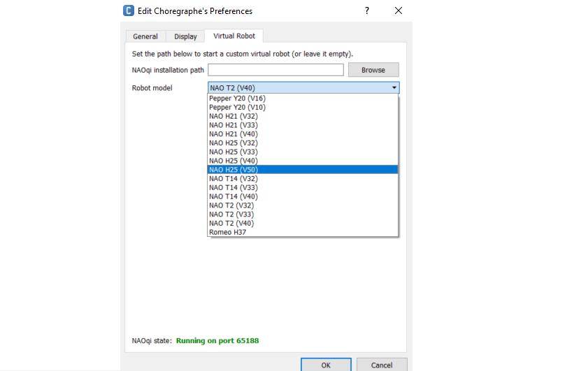Choose Pepper Y20 (V10) option
This screenshot has height=371, width=588.
point(303,107)
